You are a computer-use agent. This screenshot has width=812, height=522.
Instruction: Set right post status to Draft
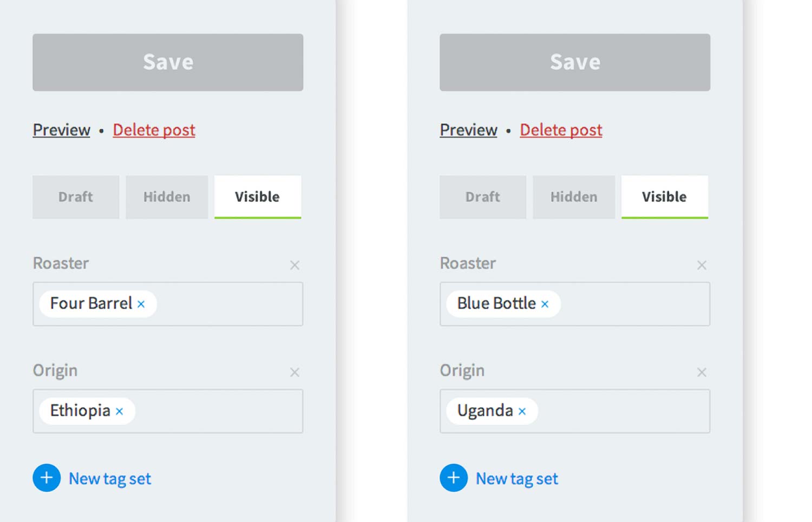point(483,197)
